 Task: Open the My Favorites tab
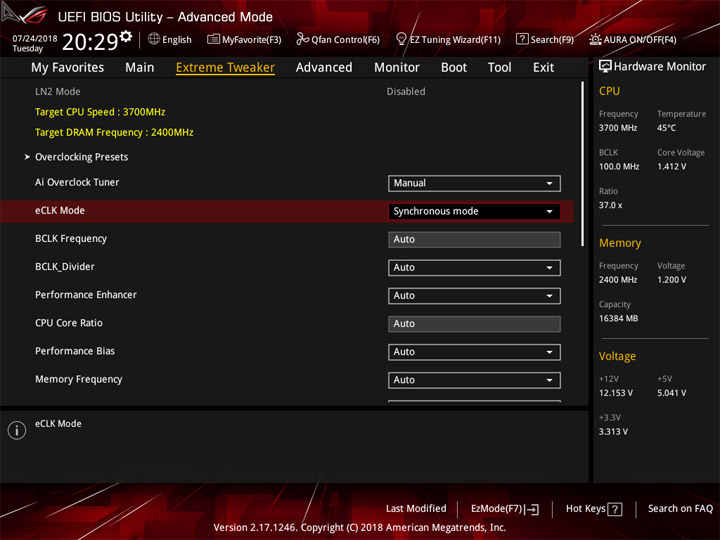point(68,68)
